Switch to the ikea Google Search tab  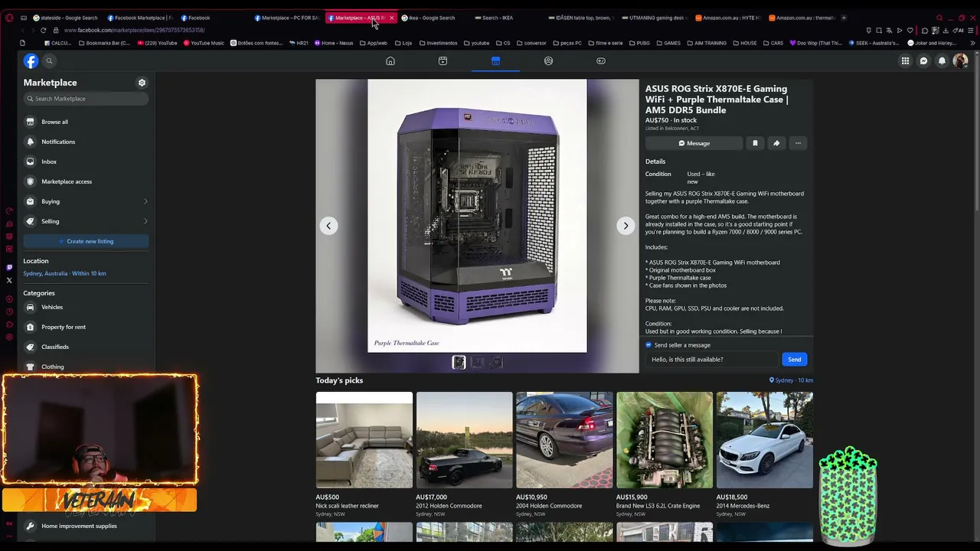tap(433, 18)
